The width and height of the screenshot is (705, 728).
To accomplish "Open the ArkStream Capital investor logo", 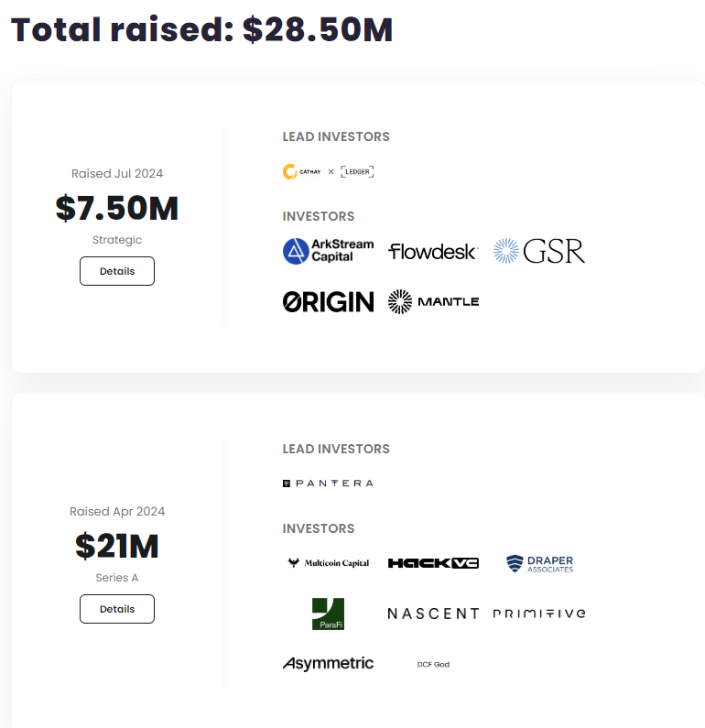I will 329,251.
